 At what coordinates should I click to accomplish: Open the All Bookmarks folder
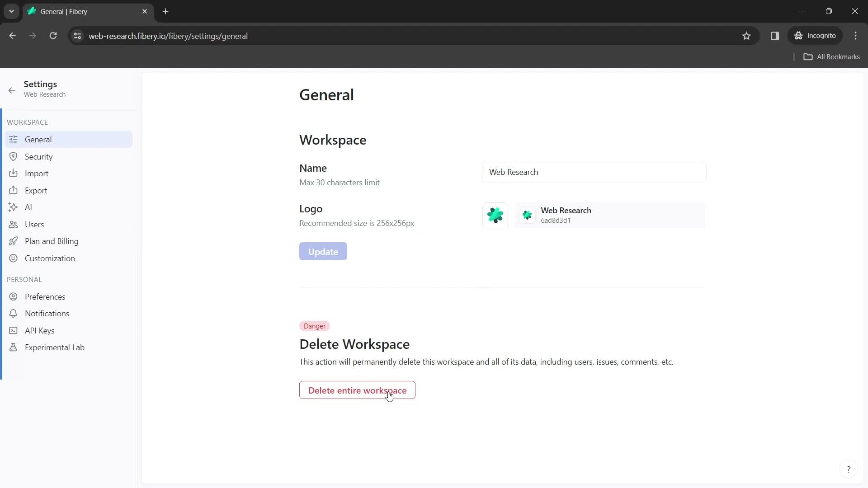point(831,56)
